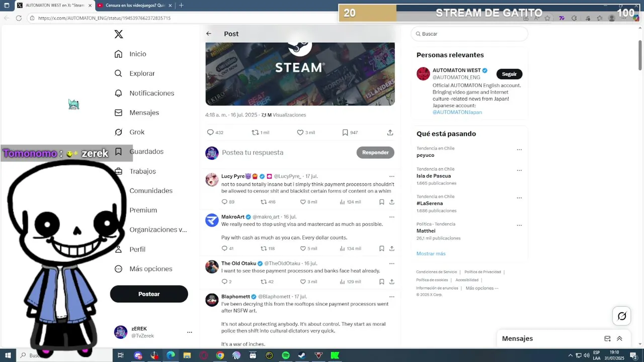Share MakroArt's comment

click(391, 248)
